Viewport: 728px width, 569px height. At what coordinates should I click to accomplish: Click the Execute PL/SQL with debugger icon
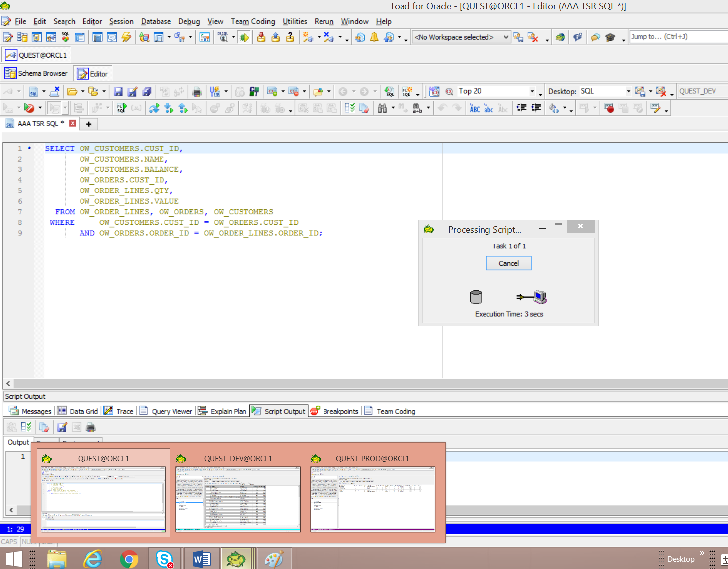122,108
